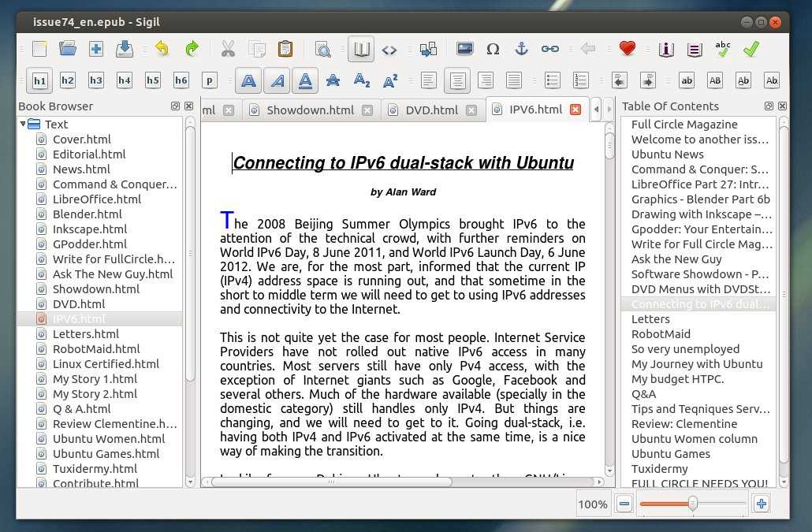Select Blender.html in Book Browser

tap(87, 214)
